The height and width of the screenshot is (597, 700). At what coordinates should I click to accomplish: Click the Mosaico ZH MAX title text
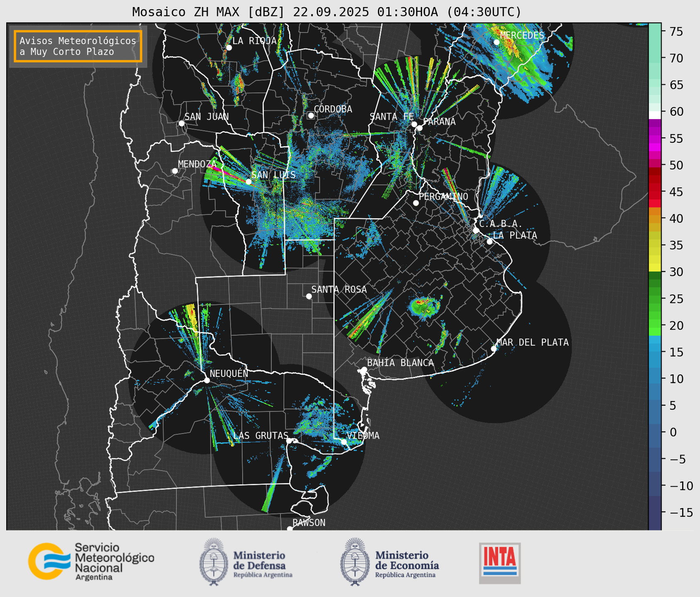[x=326, y=12]
